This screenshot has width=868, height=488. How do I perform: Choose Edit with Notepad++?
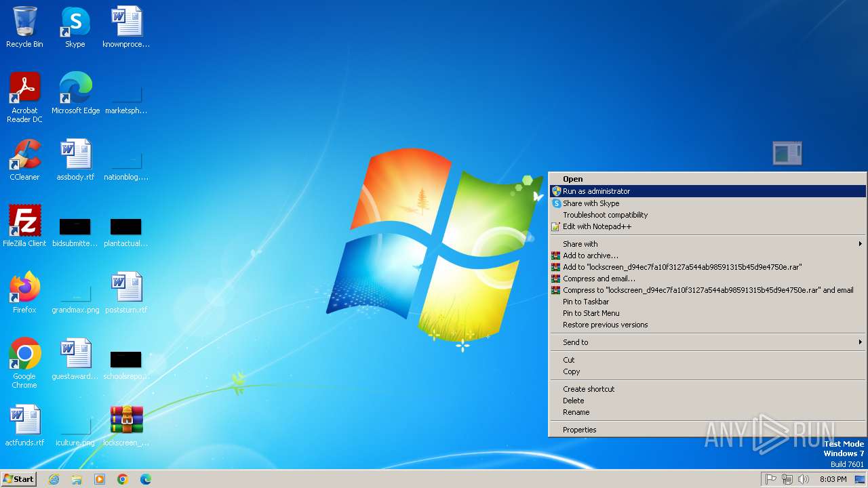(707, 226)
